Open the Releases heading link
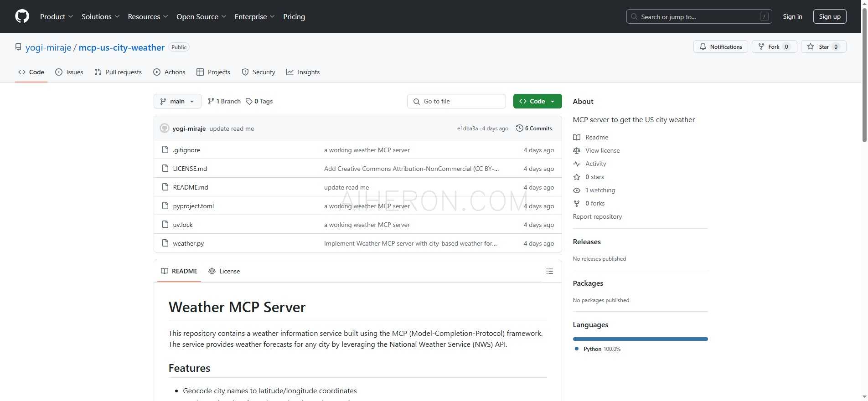Viewport: 868px width, 401px height. 587,242
